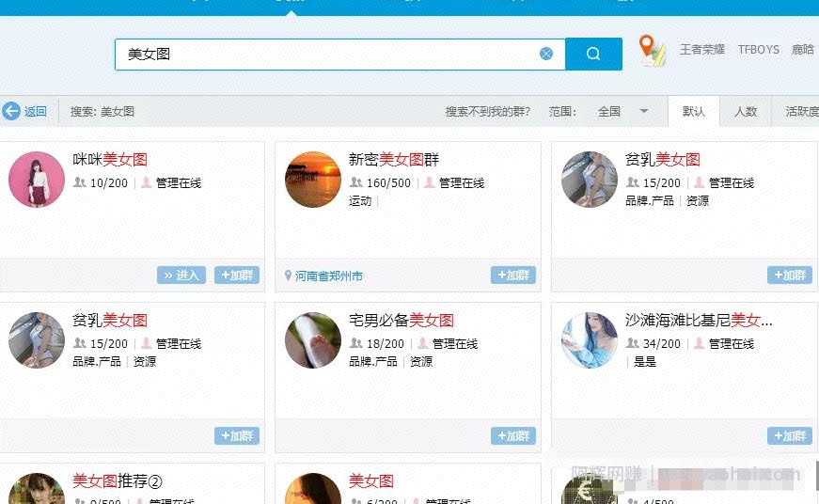
Task: Click the 资源 tag on 宅男必备美女图
Action: click(421, 361)
